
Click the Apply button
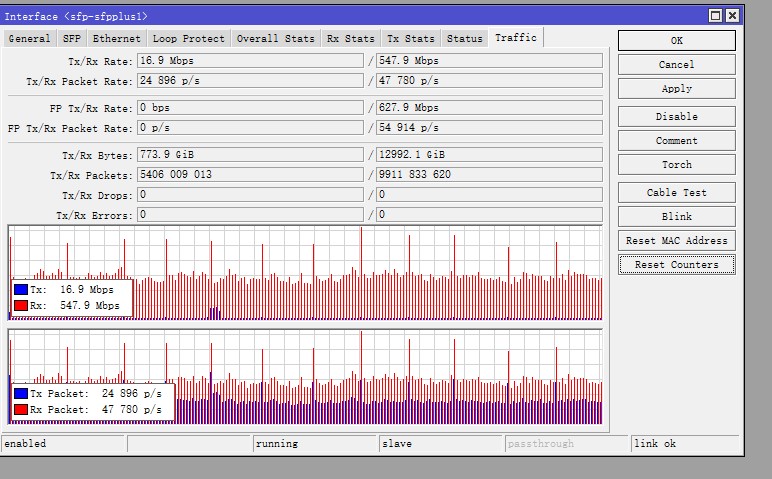click(x=676, y=89)
